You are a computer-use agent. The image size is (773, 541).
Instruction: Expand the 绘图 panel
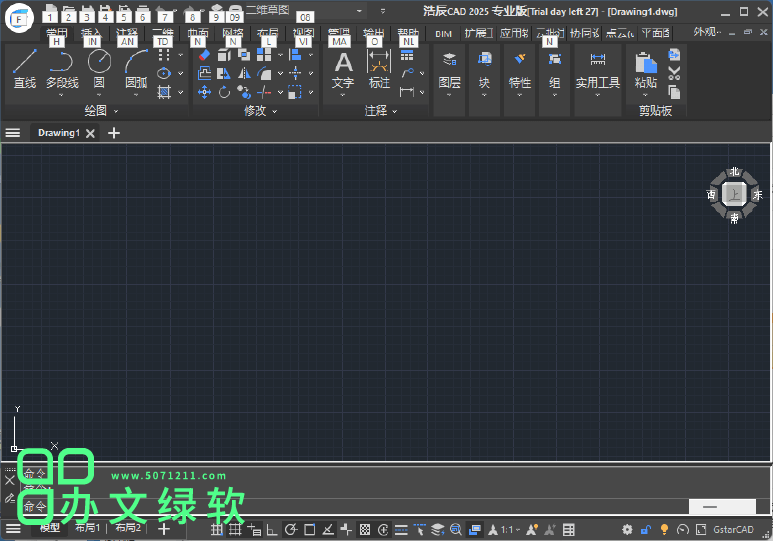(x=101, y=111)
